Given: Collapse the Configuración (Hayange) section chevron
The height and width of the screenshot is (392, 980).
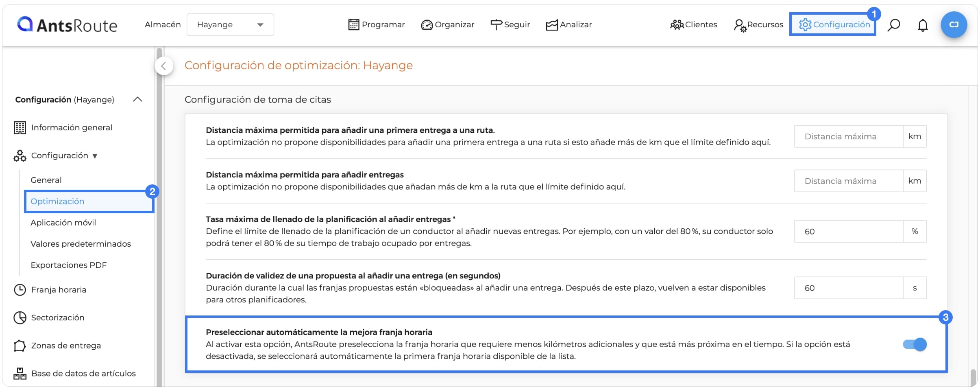Looking at the screenshot, I should [x=138, y=99].
